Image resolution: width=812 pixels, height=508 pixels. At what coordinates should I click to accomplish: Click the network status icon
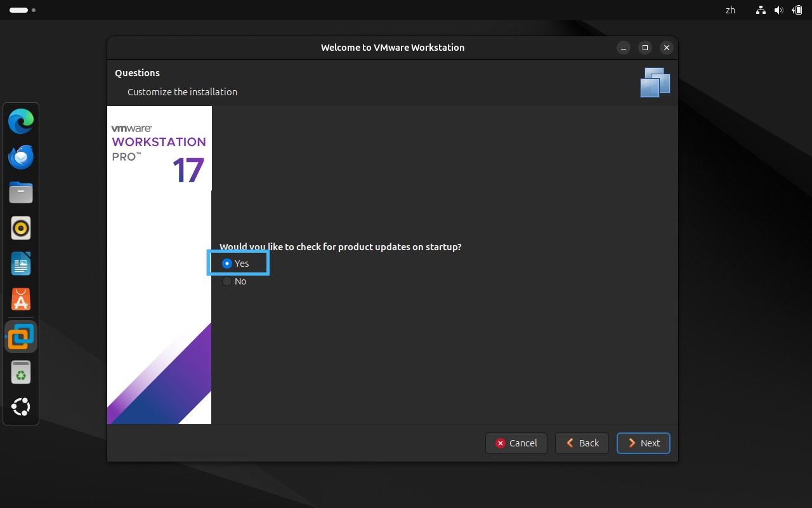761,10
